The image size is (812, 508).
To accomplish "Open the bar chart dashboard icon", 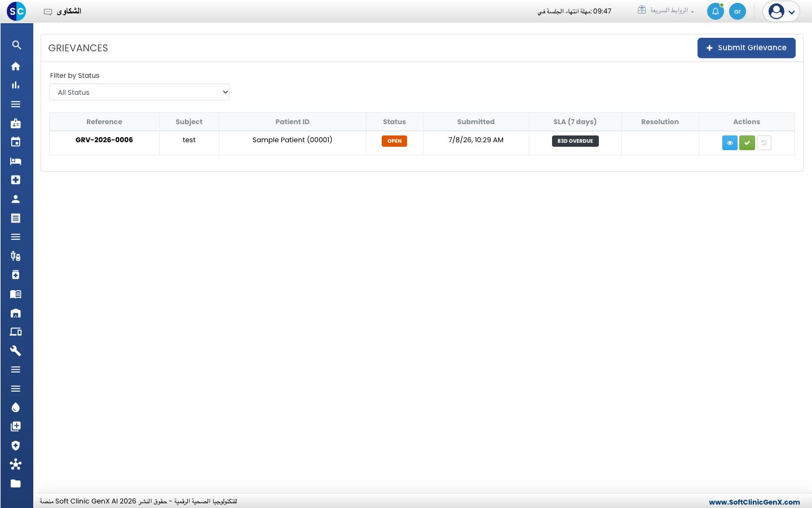I will point(16,85).
